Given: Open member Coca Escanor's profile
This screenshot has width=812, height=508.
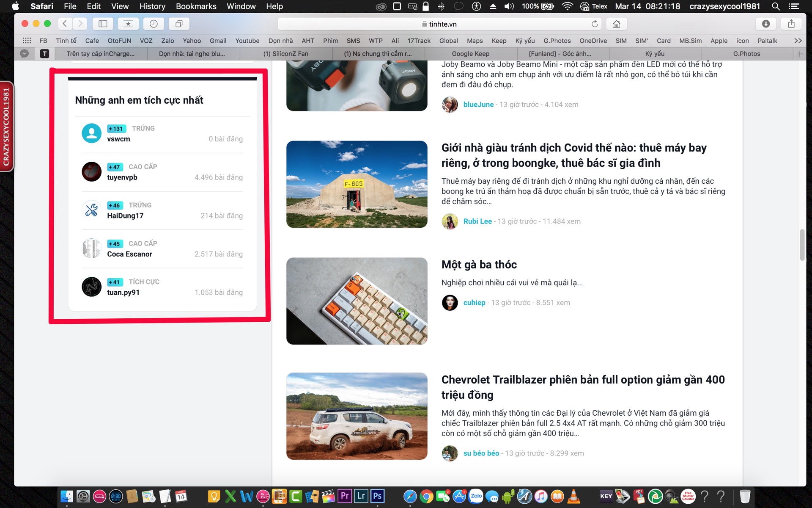Looking at the screenshot, I should 129,254.
